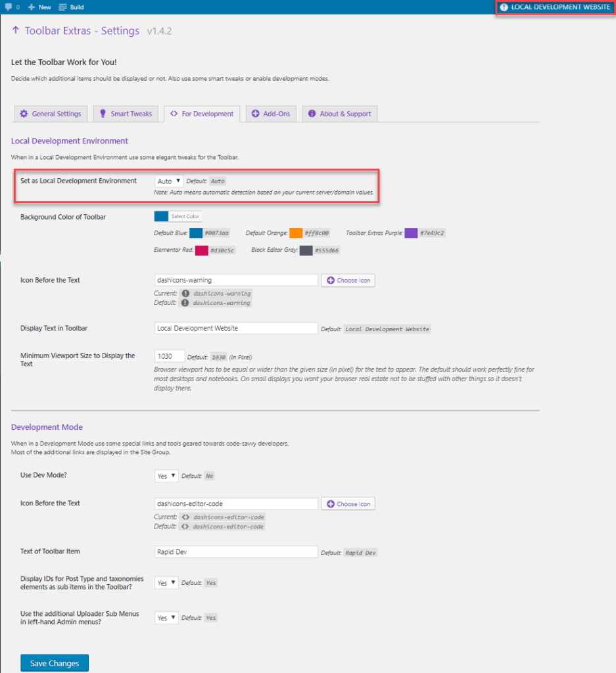Image resolution: width=616 pixels, height=673 pixels.
Task: Click Choose Icon next to dashicons-warning field
Action: pyautogui.click(x=348, y=280)
